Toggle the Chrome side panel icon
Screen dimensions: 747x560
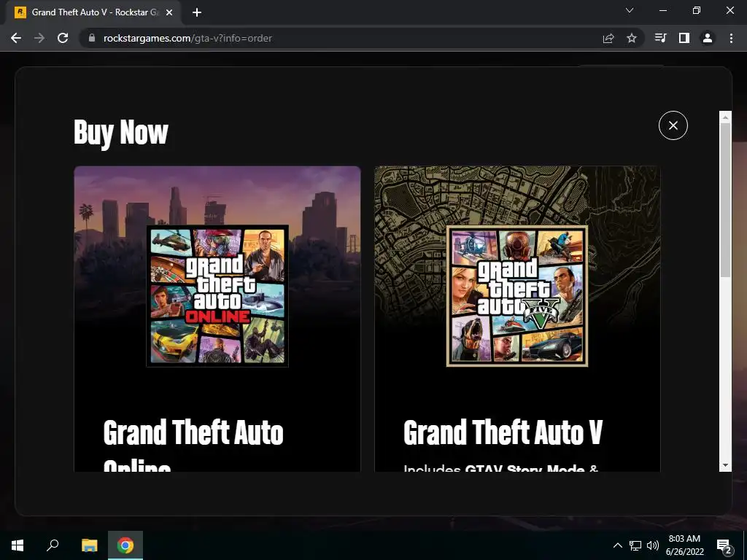coord(684,38)
